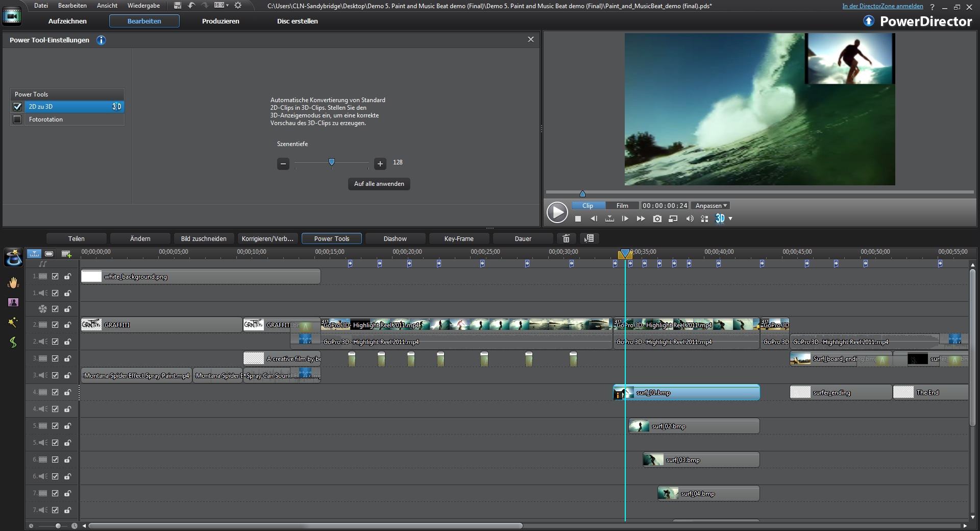
Task: Open the 3D display configuration dropdown arrow
Action: pyautogui.click(x=730, y=219)
